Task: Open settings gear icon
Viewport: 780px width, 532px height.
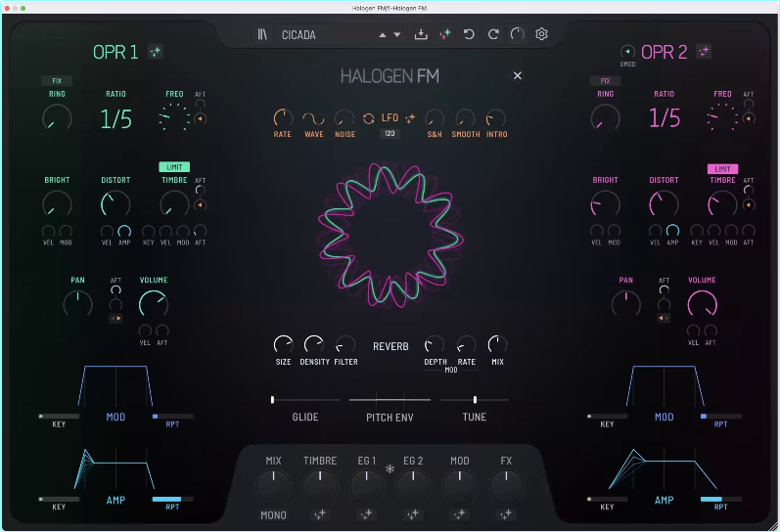Action: point(542,34)
